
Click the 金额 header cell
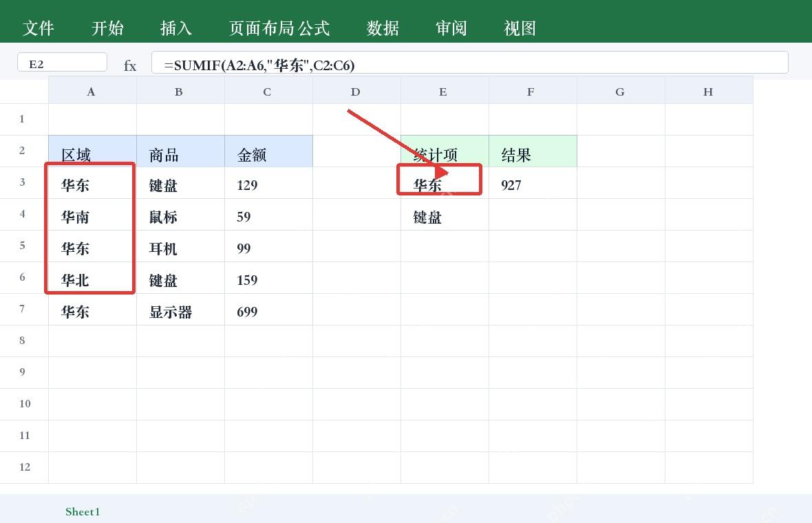click(x=269, y=151)
